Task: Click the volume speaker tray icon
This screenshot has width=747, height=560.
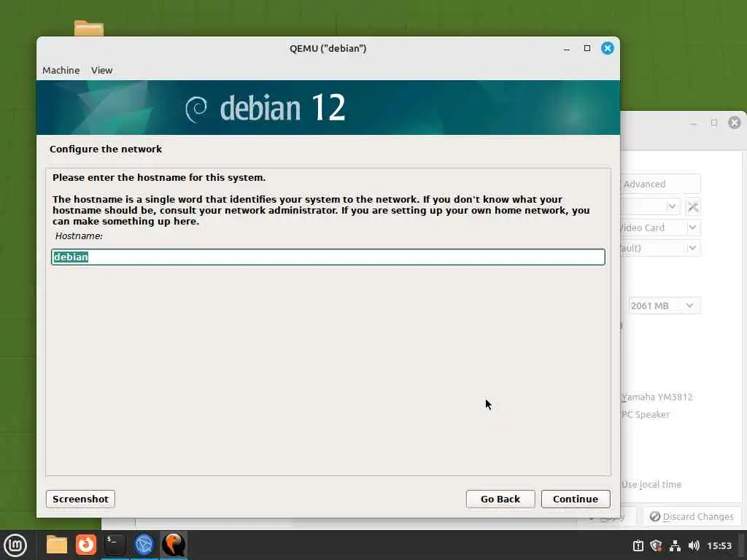Action: (x=694, y=545)
